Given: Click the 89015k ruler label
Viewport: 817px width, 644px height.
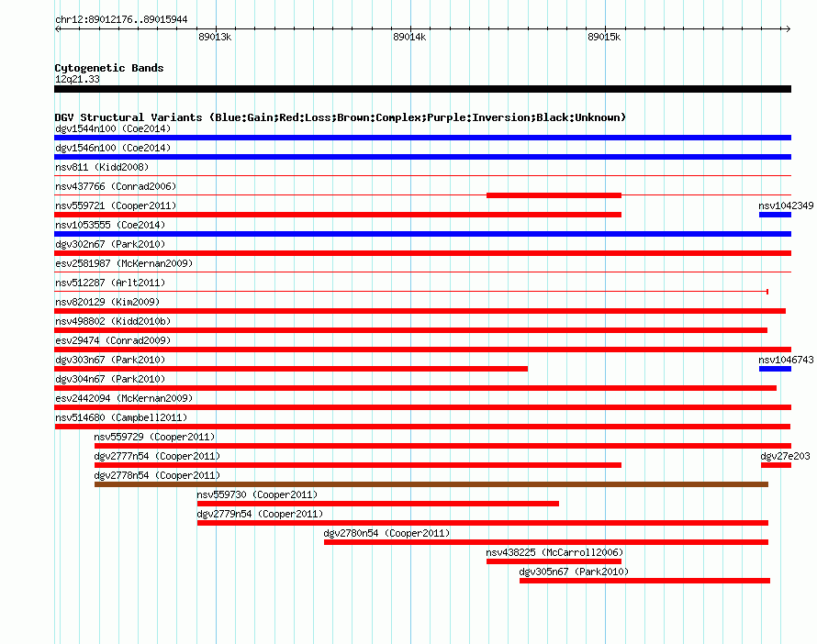Looking at the screenshot, I should [x=604, y=37].
